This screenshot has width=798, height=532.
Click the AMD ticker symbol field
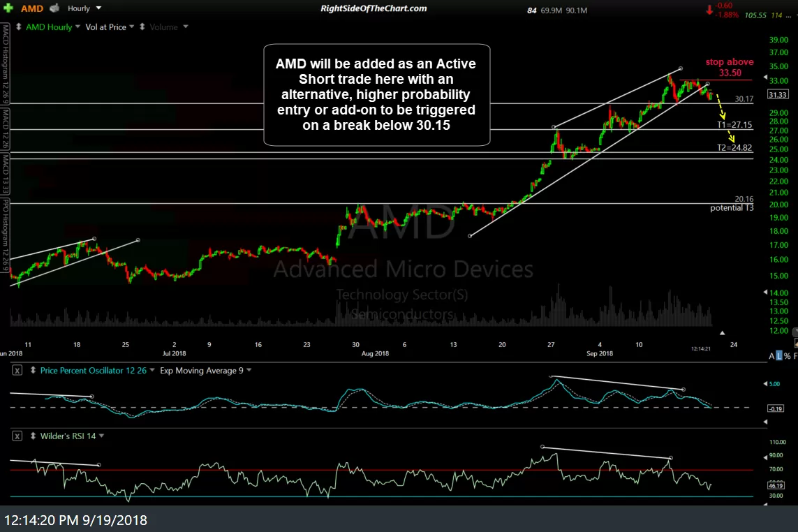[31, 8]
